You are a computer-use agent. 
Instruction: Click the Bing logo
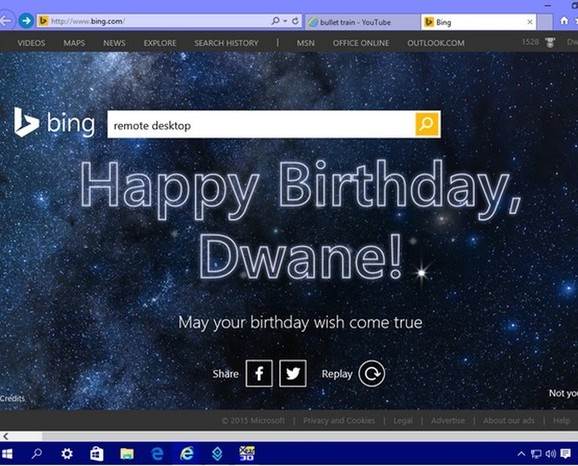pos(55,123)
